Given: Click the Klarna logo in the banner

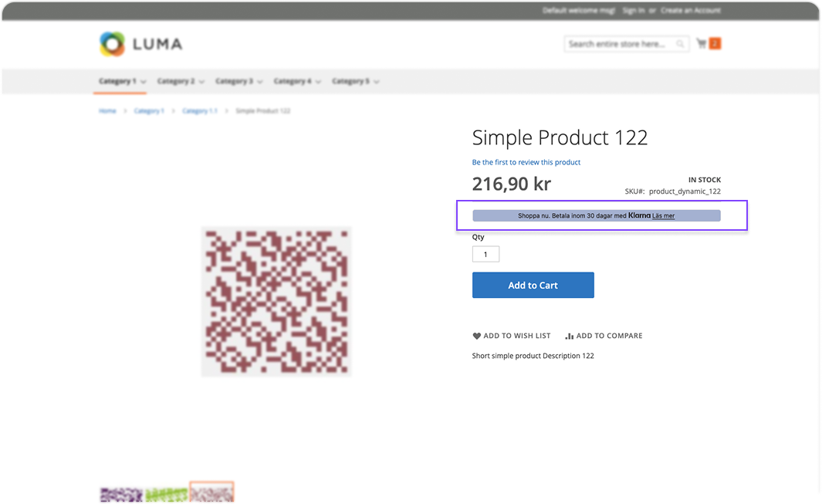Looking at the screenshot, I should [x=639, y=216].
